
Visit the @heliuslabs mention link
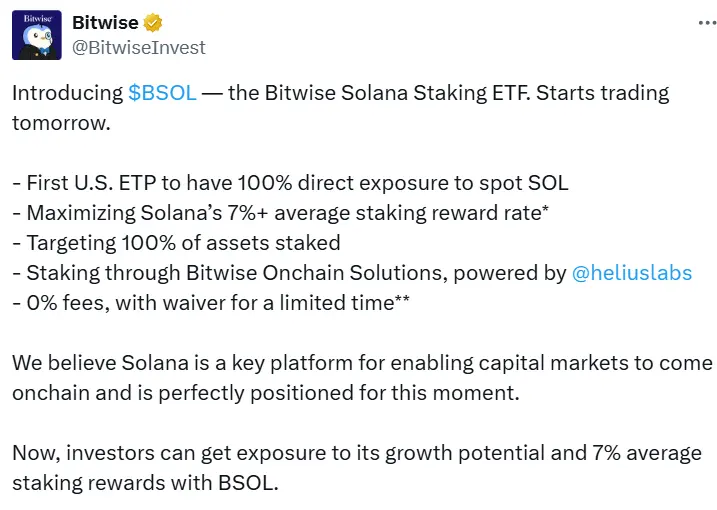pos(631,272)
